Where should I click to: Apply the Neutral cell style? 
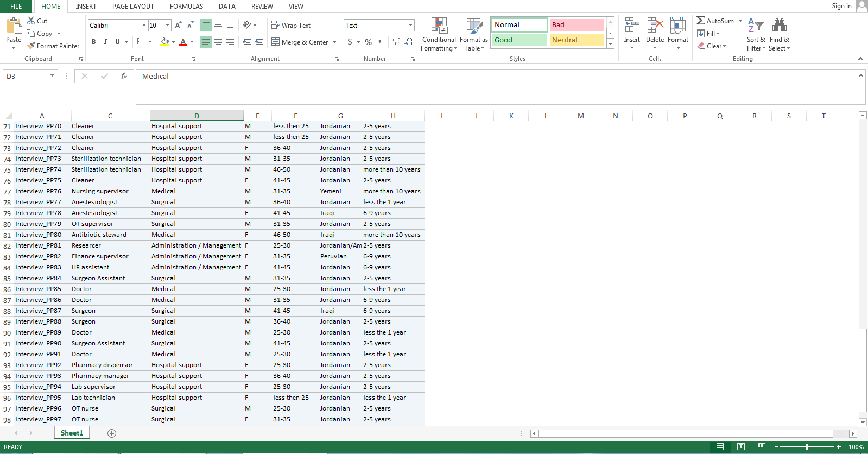pos(576,40)
